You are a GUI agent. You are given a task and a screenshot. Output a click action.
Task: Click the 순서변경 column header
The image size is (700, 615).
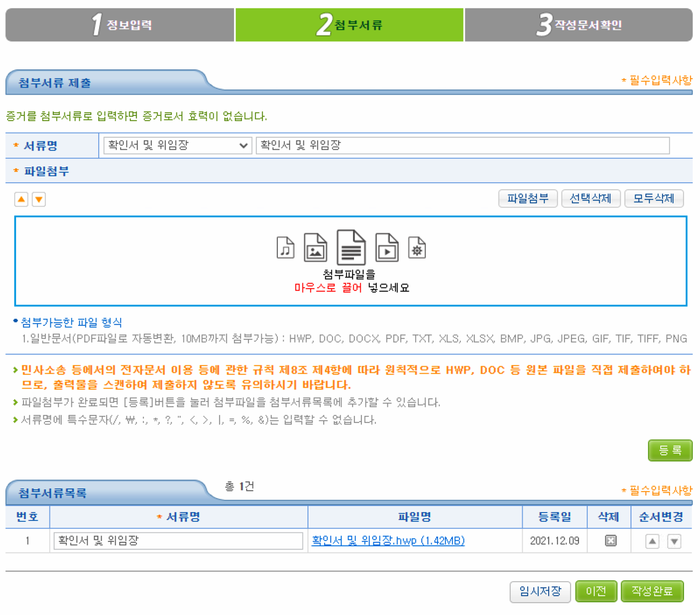[x=661, y=517]
